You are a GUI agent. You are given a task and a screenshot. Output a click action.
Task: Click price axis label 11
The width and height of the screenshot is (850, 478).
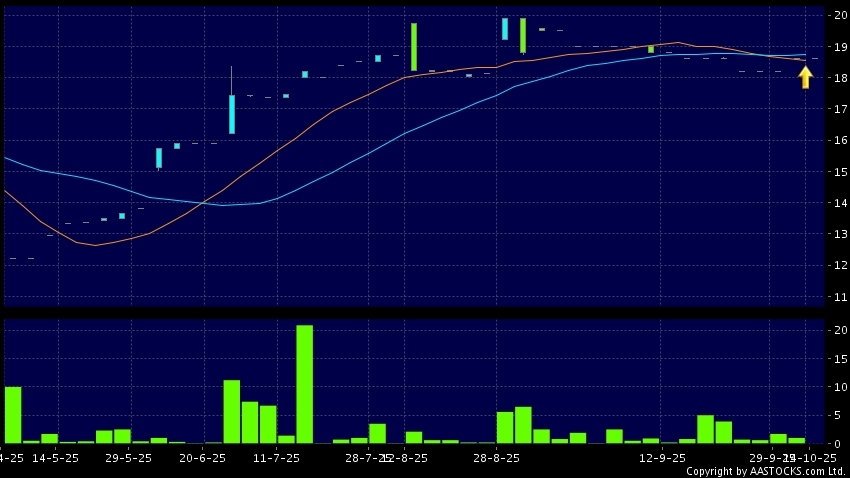point(836,297)
